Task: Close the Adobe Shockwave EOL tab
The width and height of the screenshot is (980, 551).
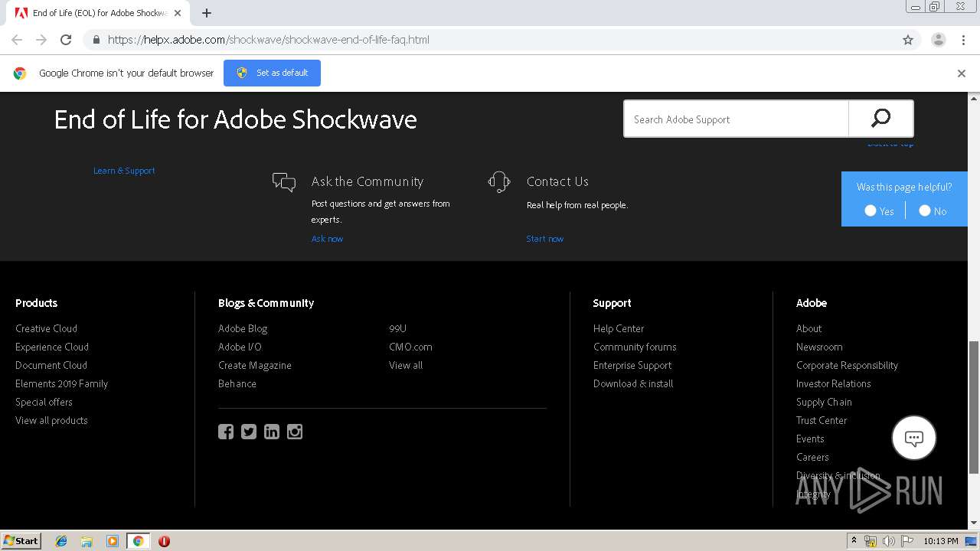Action: tap(178, 13)
